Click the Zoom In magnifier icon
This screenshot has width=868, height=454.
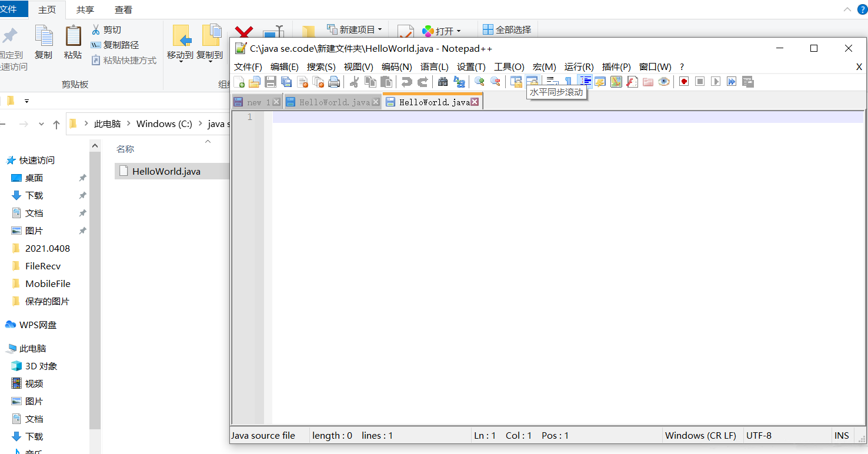(x=479, y=82)
